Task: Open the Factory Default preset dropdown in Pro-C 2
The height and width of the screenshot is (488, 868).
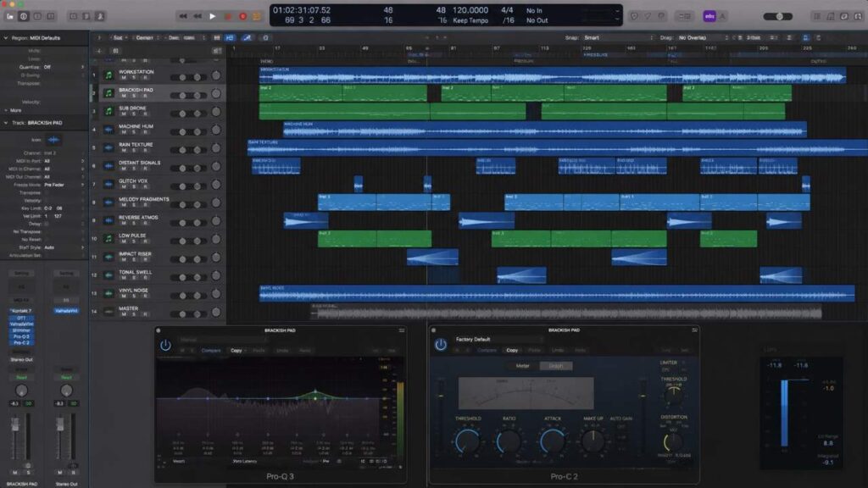Action: click(498, 339)
